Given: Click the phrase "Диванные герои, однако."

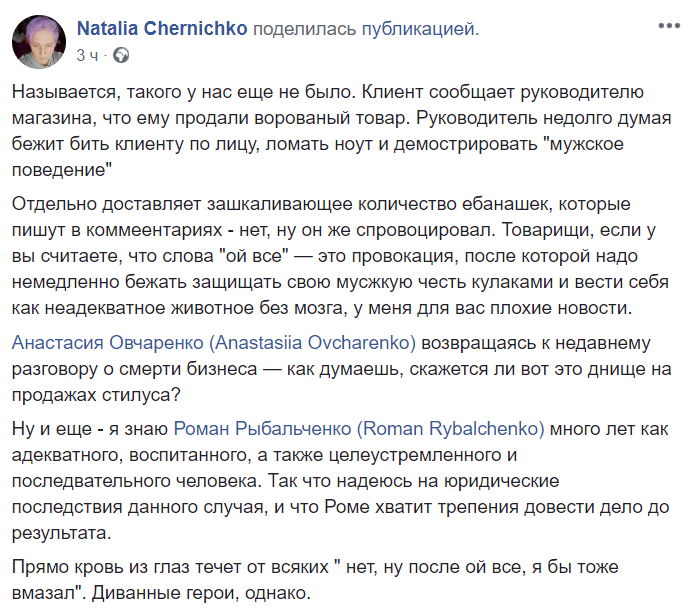Looking at the screenshot, I should [218, 594].
